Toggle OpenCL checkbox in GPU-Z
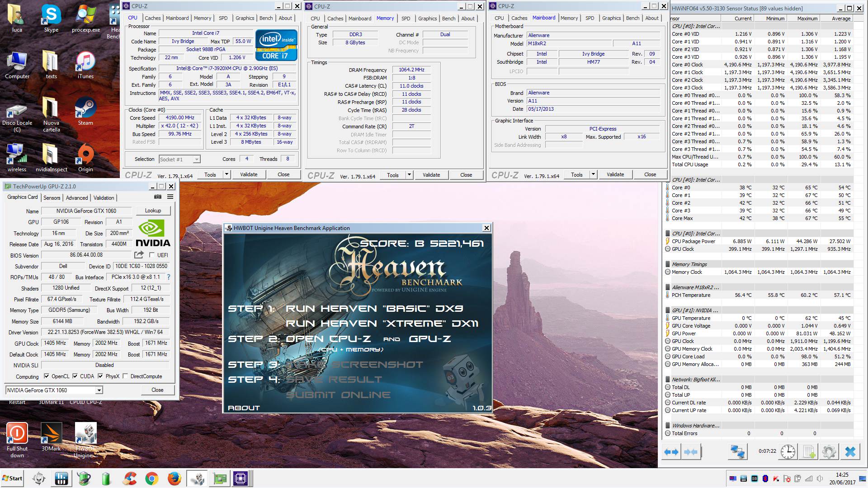Screen dimensions: 868x488 [x=47, y=376]
